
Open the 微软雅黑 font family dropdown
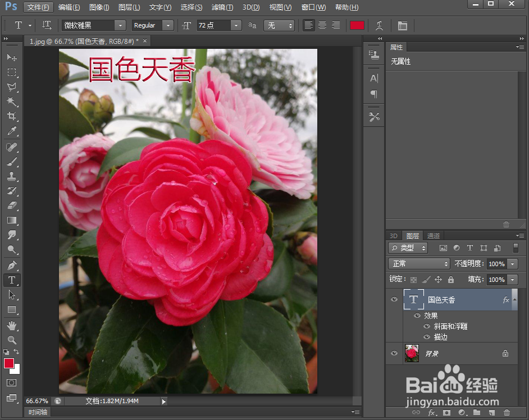tap(120, 25)
